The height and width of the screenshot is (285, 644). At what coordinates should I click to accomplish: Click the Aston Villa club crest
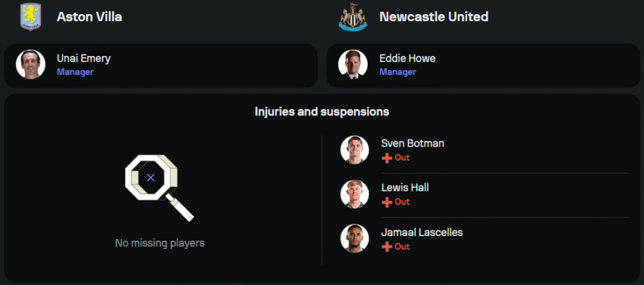[30, 17]
